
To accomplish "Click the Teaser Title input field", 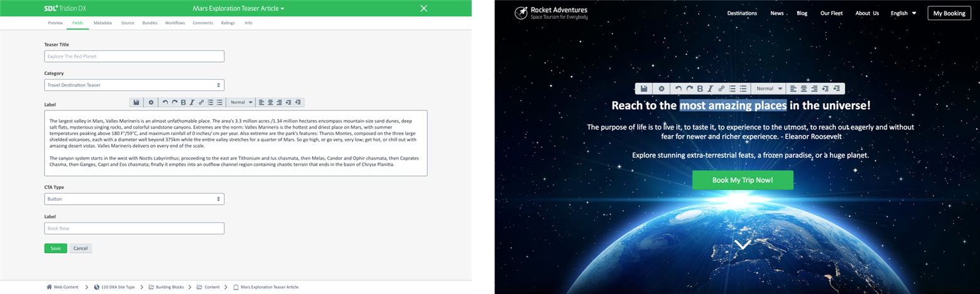I will pos(134,57).
